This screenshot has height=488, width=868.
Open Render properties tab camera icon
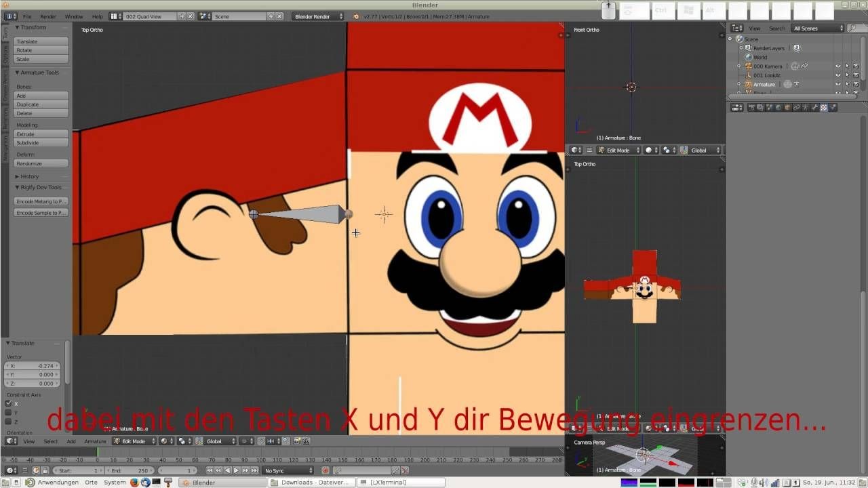coord(751,107)
